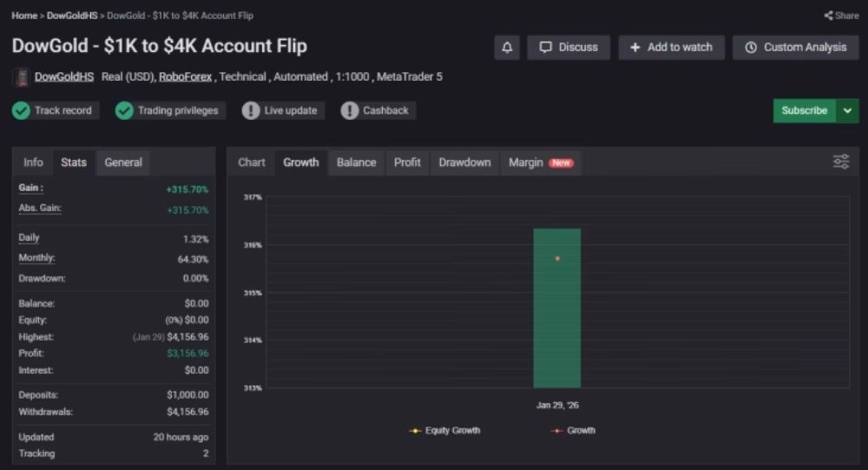This screenshot has width=868, height=470.
Task: Click the Share icon at top right
Action: [841, 16]
